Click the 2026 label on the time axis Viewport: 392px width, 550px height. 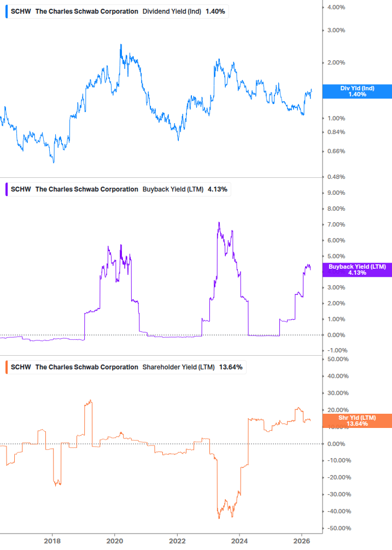click(x=302, y=541)
